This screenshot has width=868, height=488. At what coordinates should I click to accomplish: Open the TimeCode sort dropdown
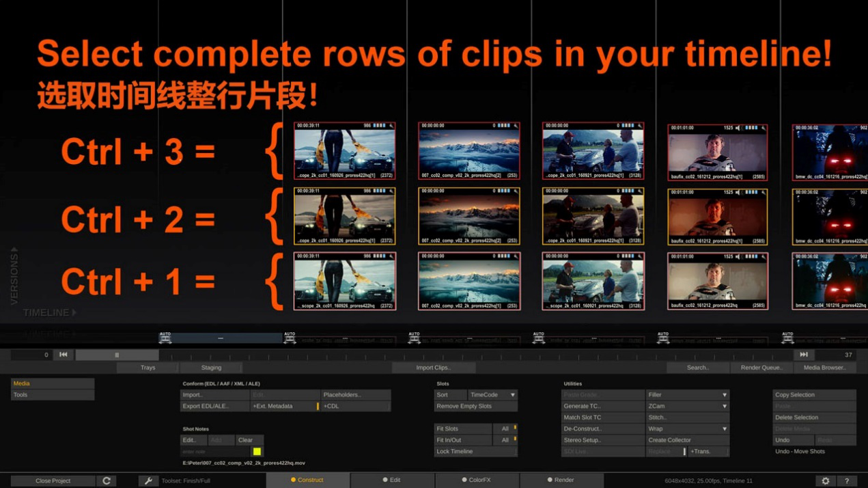492,395
